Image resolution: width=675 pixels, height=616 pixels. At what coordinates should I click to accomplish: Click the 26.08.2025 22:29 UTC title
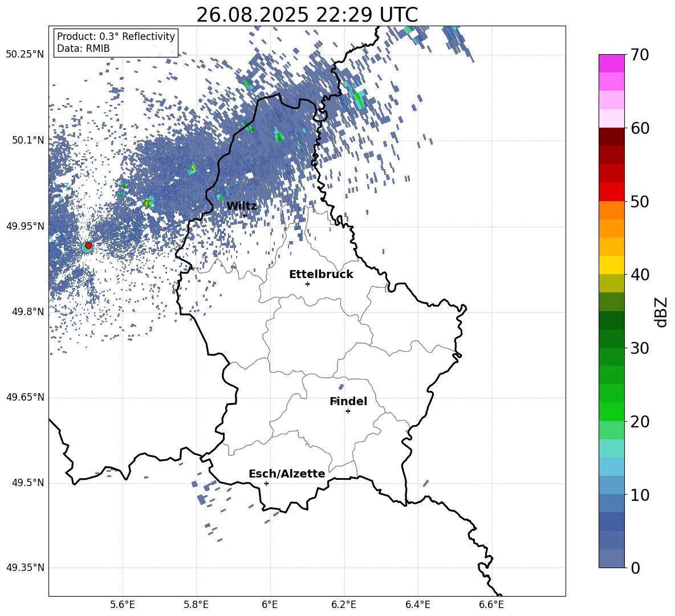coord(307,15)
